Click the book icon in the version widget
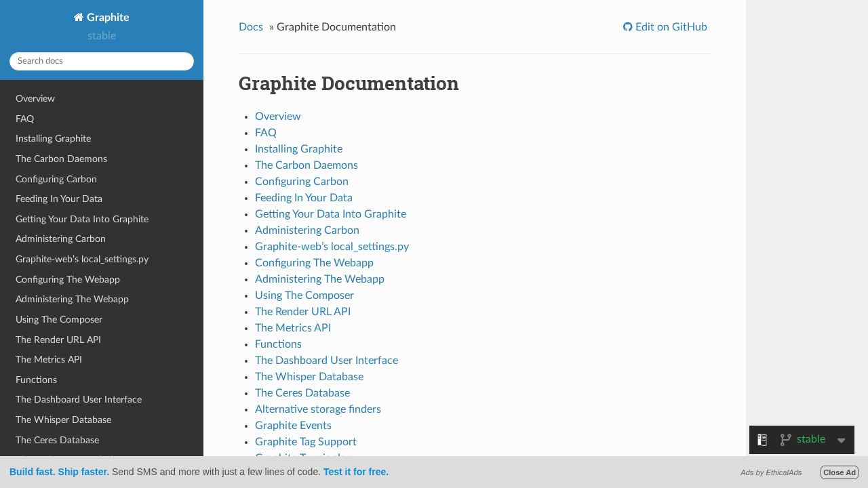 pos(762,440)
